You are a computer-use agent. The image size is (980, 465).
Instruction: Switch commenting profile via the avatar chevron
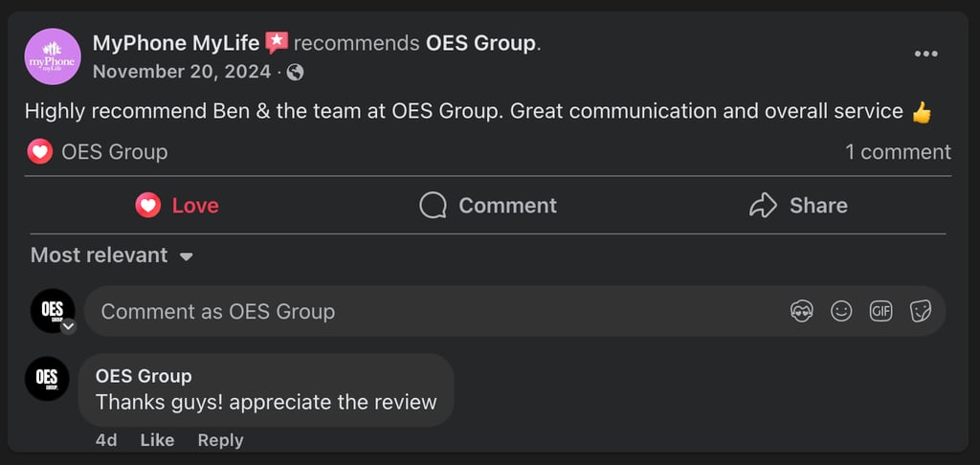pos(68,326)
